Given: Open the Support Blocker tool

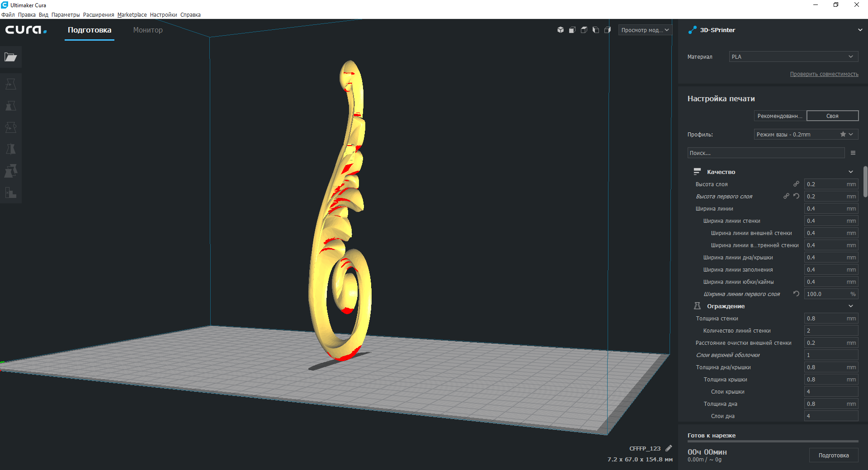Looking at the screenshot, I should [x=11, y=193].
